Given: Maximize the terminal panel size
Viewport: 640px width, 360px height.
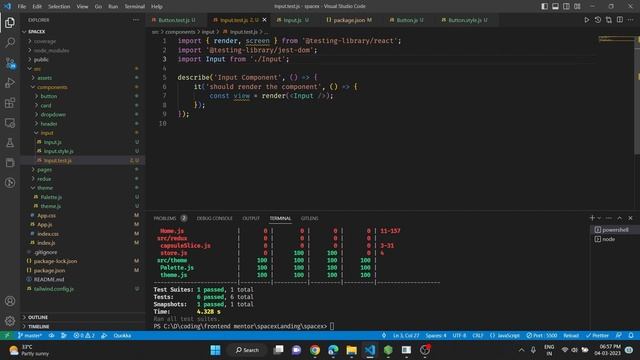Looking at the screenshot, I should pos(620,218).
